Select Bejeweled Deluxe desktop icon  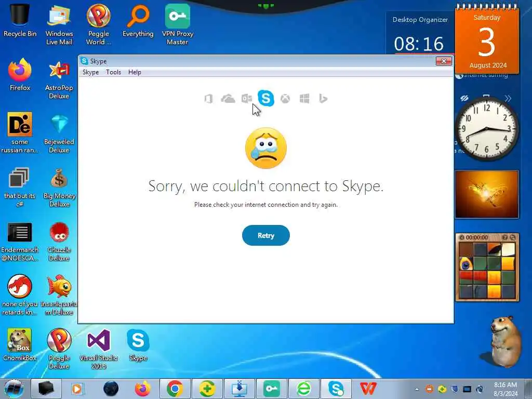(x=59, y=132)
